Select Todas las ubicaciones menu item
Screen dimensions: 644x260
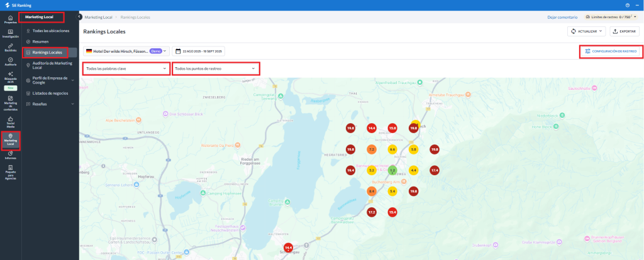(x=50, y=30)
